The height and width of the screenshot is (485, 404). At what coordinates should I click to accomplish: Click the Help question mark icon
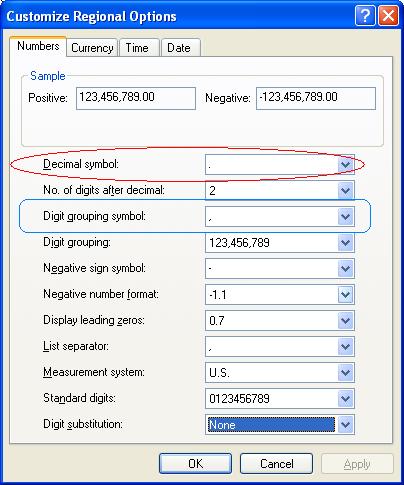(365, 15)
